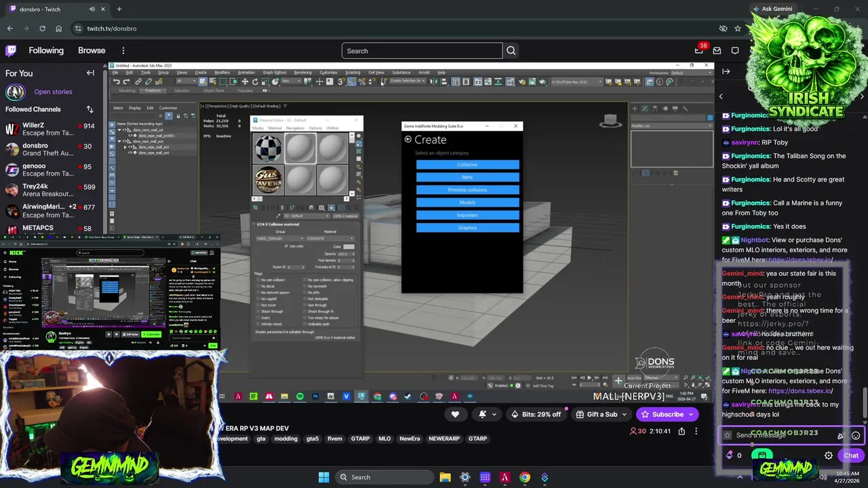Check the No navmesh flag
The width and height of the screenshot is (868, 488).
tap(304, 286)
